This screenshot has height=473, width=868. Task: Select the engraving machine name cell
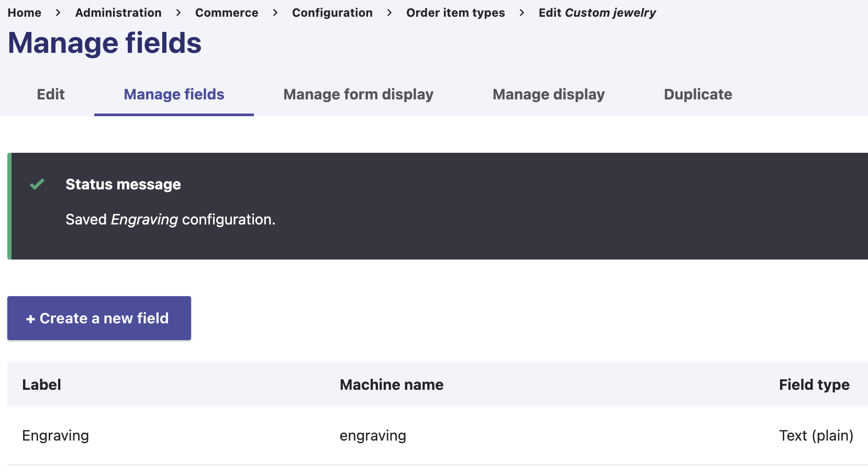373,435
